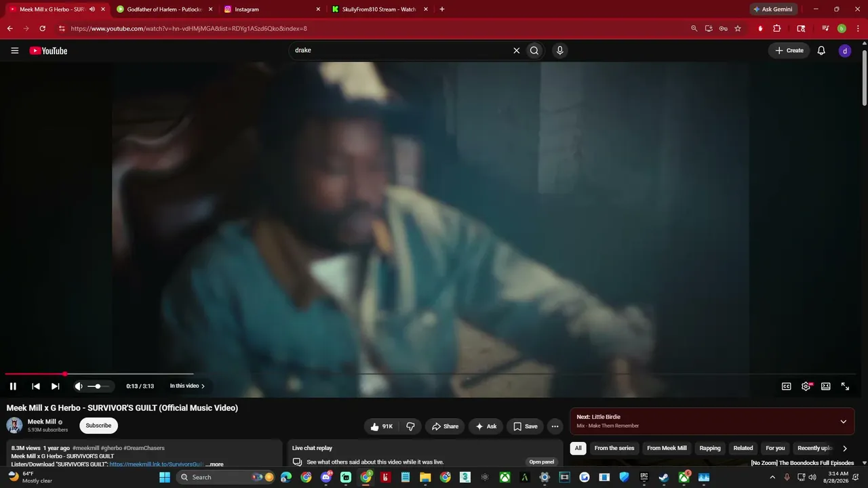Adjust the video volume slider
Screen dimensions: 868x488
point(98,386)
